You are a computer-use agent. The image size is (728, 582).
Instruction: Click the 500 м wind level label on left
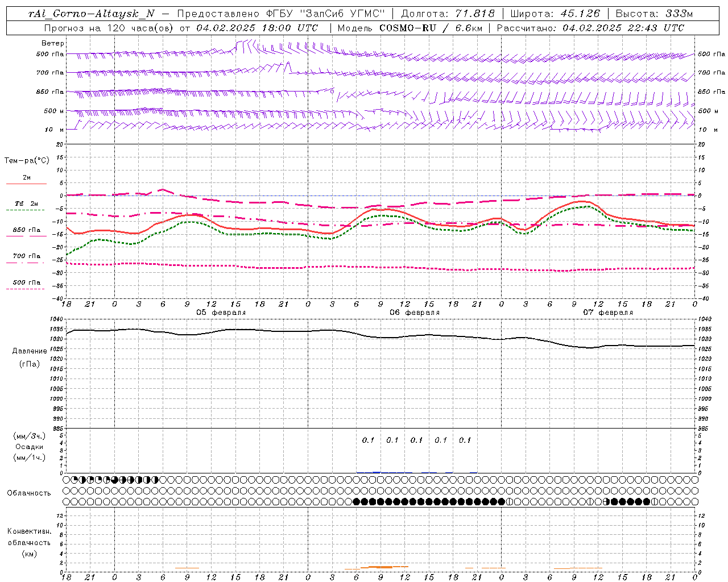pos(54,111)
